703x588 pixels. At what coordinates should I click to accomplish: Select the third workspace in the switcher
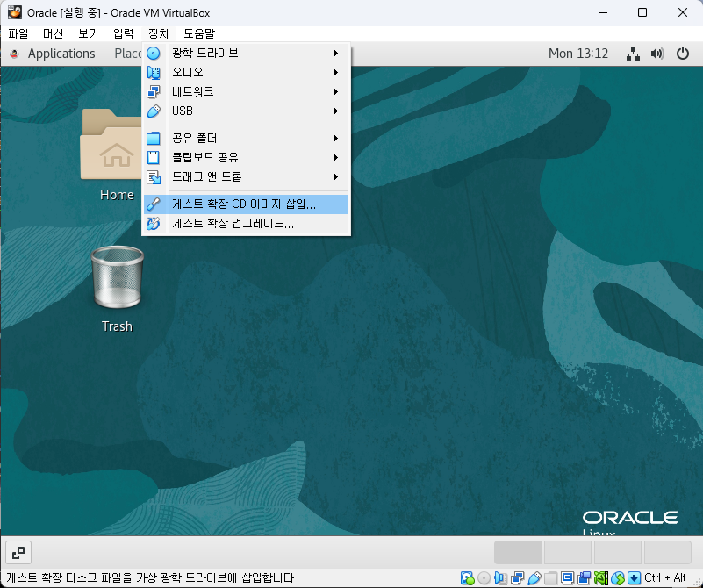pyautogui.click(x=618, y=553)
